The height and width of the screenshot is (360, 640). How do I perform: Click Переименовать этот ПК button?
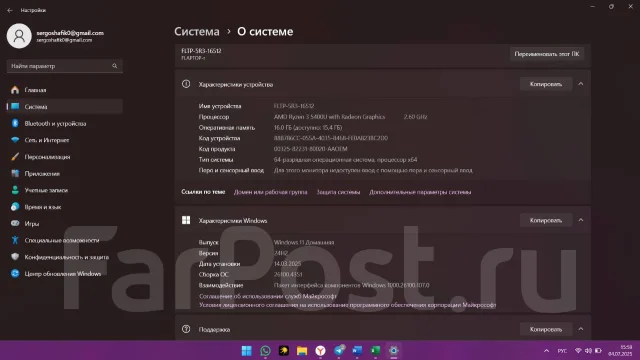pos(547,54)
